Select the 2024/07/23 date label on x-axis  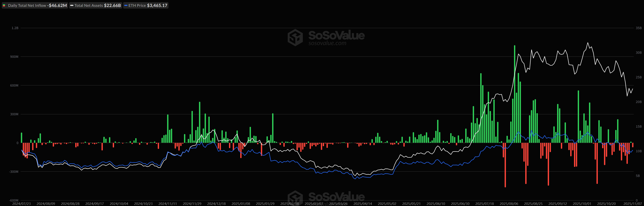[21, 204]
